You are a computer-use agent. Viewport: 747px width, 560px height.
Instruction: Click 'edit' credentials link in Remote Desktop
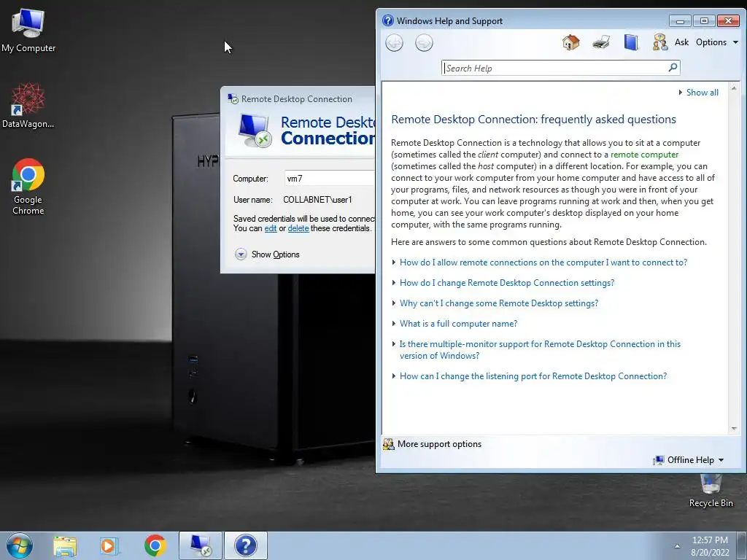(271, 228)
